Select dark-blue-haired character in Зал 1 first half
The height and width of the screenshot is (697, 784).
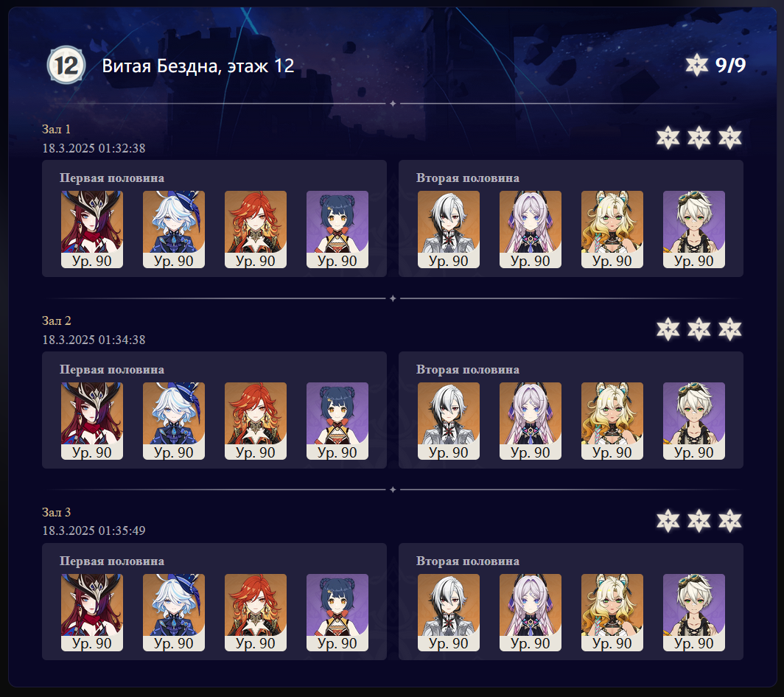click(337, 229)
